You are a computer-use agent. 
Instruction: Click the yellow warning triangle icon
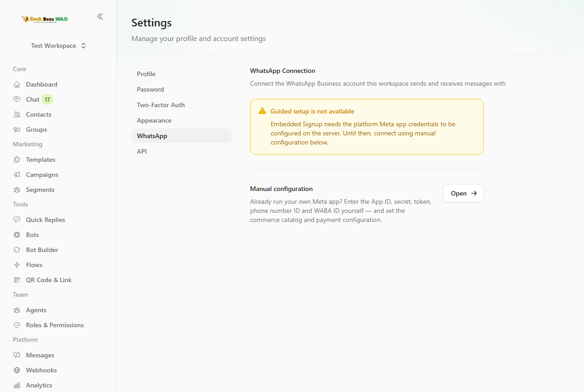coord(262,111)
